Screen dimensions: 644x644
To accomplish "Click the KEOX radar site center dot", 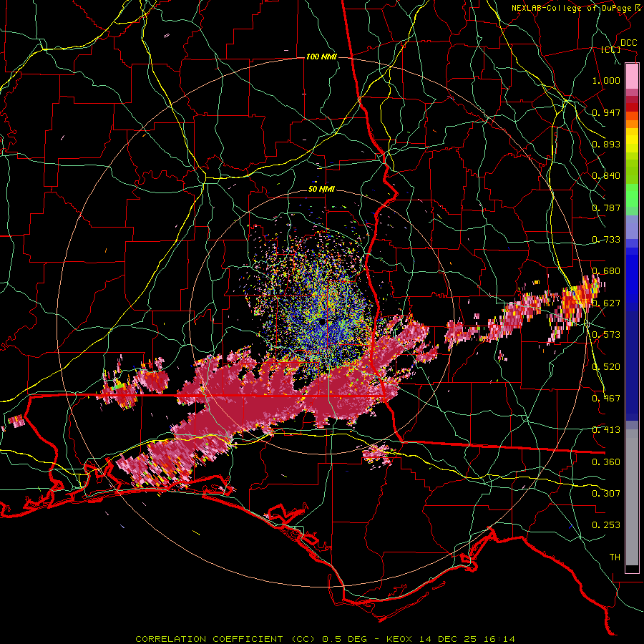I will [322, 321].
